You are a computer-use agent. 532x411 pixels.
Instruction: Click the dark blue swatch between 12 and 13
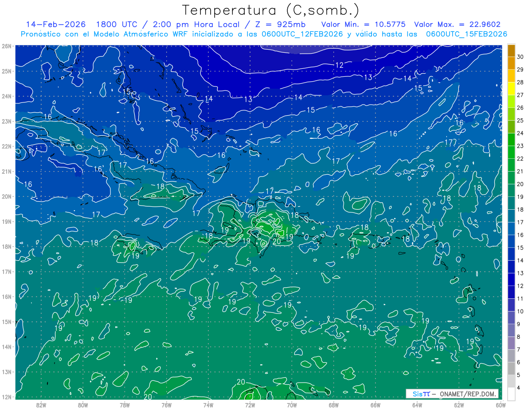(511, 279)
